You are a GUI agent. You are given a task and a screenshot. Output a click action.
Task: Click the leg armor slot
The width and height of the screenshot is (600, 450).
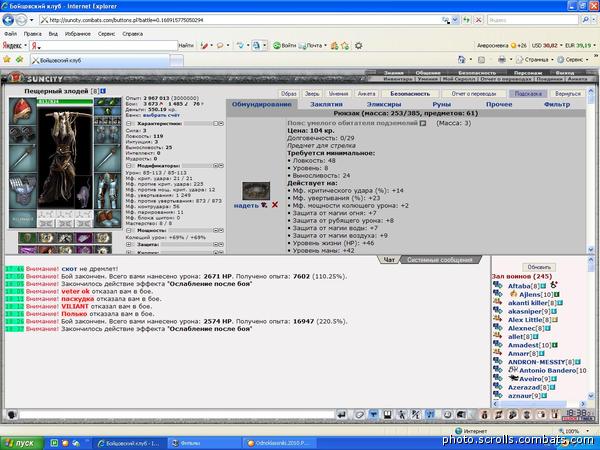(108, 191)
